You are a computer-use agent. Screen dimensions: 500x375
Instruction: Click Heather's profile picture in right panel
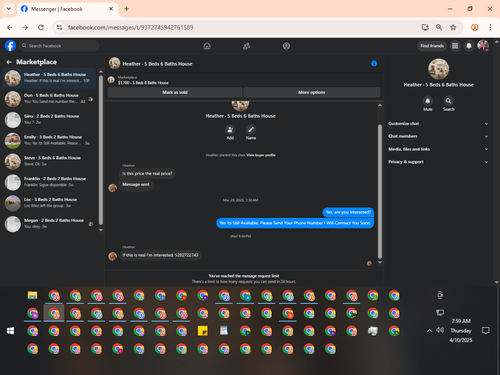tap(438, 69)
